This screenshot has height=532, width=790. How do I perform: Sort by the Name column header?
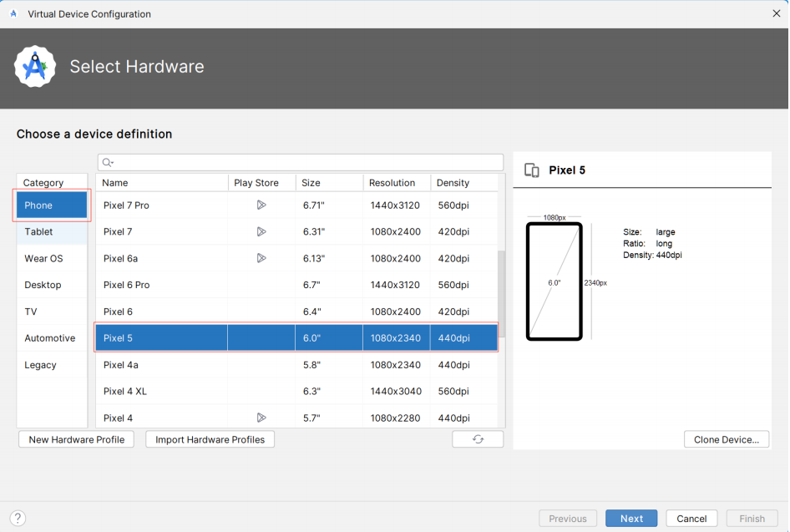tap(162, 182)
